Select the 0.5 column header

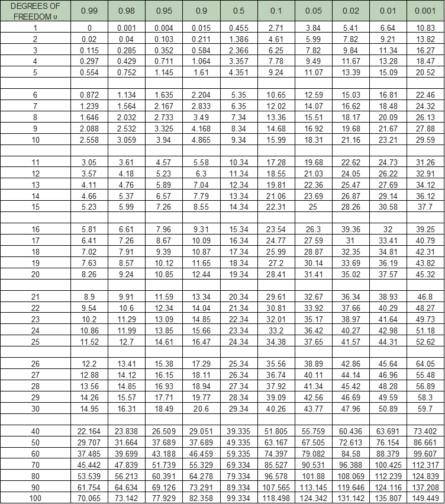[239, 11]
